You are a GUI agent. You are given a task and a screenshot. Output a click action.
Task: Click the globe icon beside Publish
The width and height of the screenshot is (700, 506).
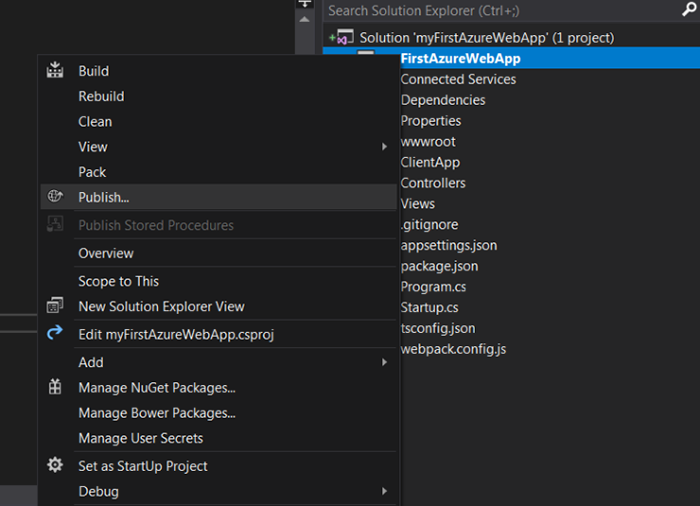click(x=55, y=197)
